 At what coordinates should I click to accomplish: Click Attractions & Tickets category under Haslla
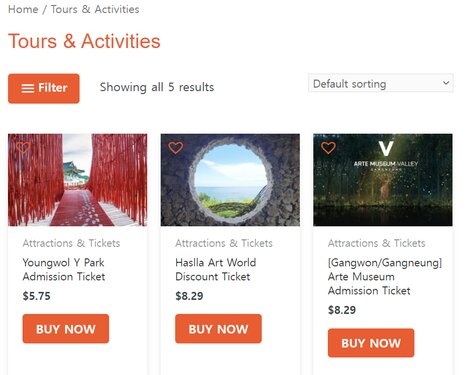click(224, 243)
